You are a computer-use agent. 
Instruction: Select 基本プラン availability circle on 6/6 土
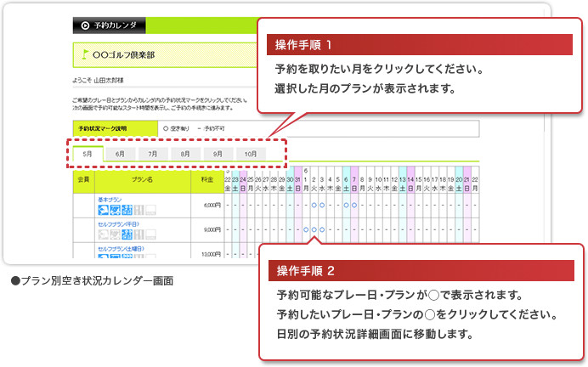pyautogui.click(x=346, y=205)
